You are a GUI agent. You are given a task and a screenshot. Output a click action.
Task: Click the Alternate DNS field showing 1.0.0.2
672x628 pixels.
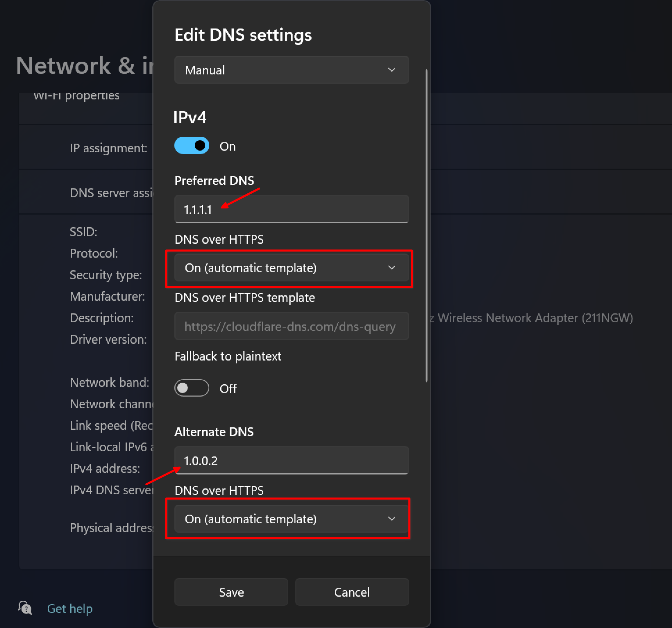click(x=291, y=460)
